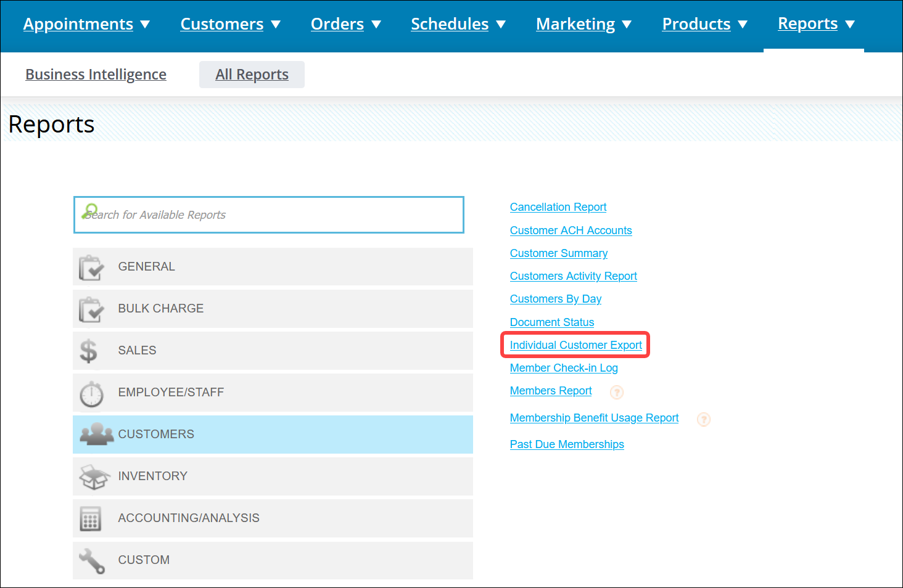Click the Search for Available Reports field

pos(269,214)
